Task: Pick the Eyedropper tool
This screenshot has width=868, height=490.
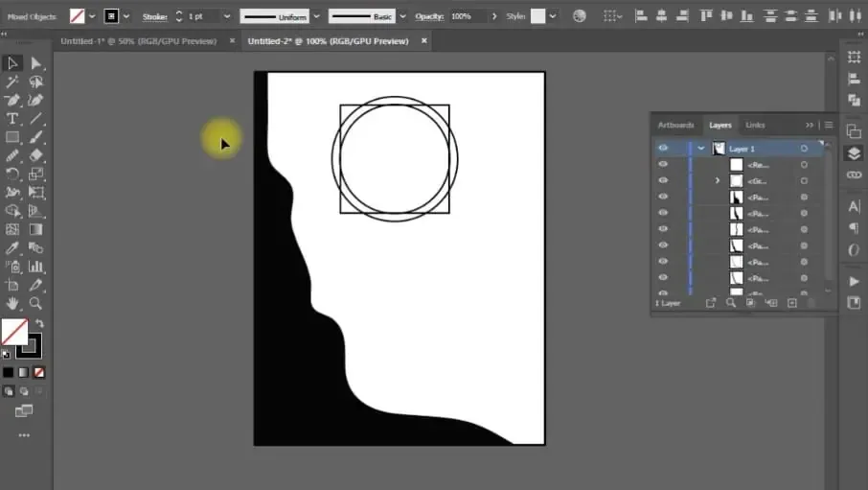Action: pos(12,248)
